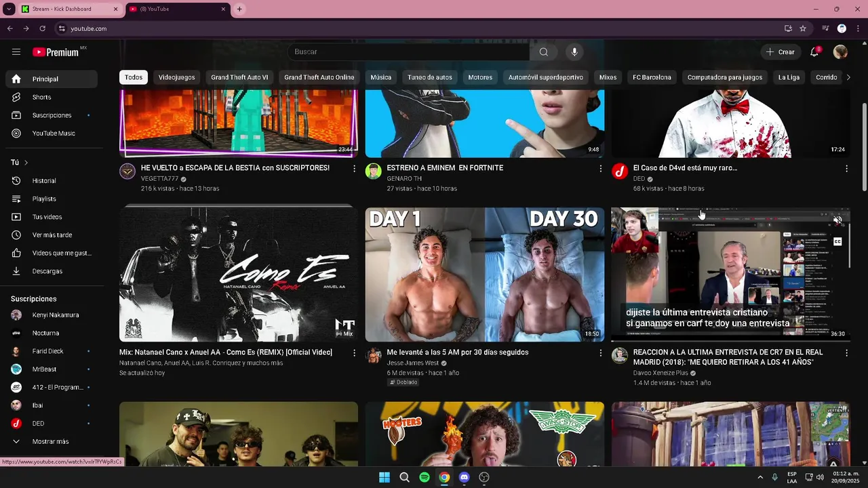This screenshot has height=488, width=868.
Task: Open the browser tab search dropdown
Action: [9, 9]
